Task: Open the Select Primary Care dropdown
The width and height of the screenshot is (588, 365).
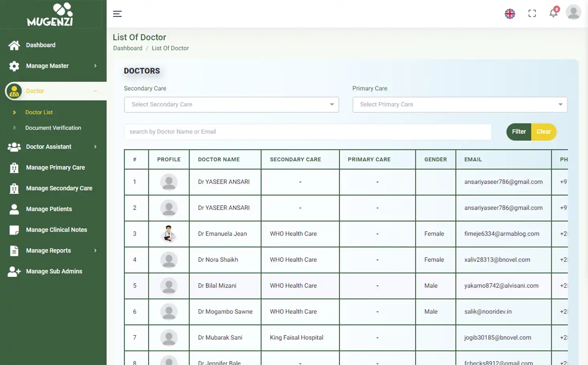Action: pyautogui.click(x=460, y=104)
